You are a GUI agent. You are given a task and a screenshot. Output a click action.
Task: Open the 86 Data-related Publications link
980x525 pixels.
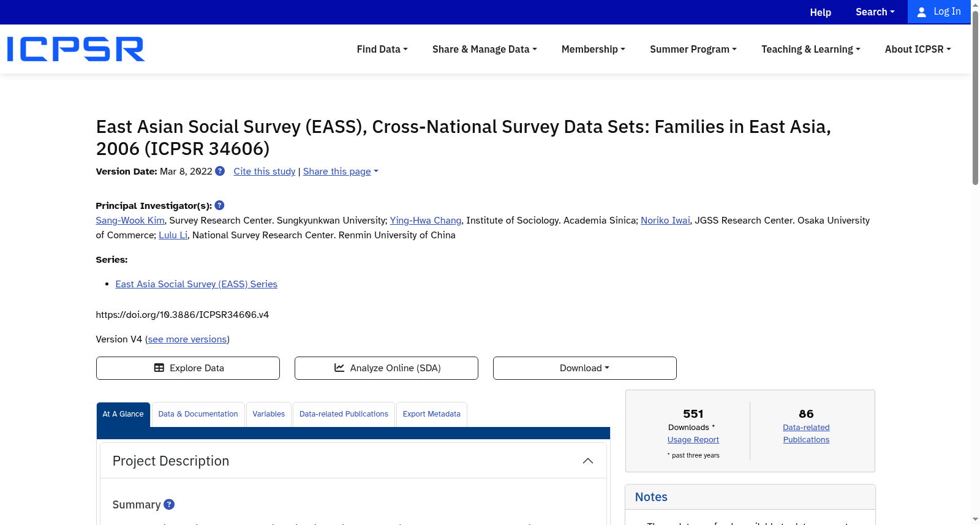[x=806, y=434]
